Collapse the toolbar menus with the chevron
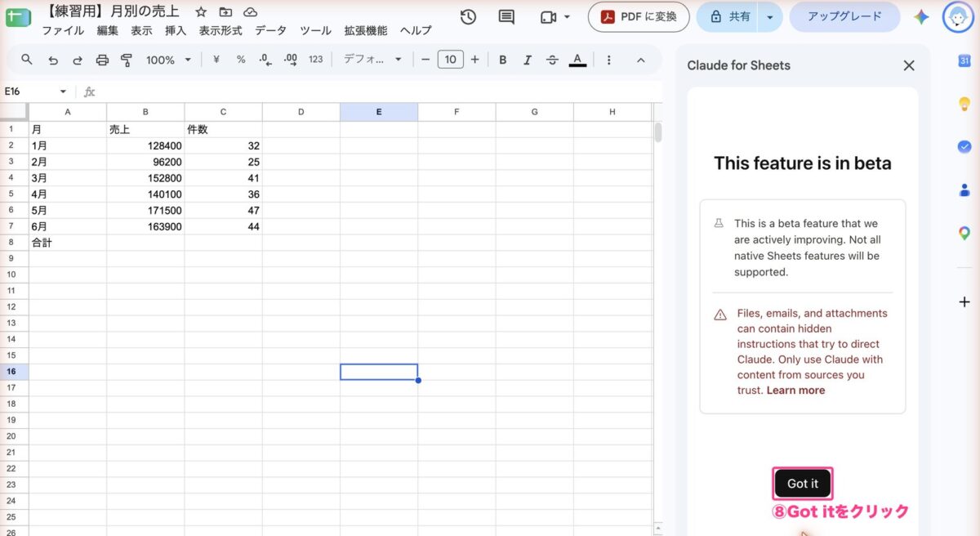 [x=640, y=60]
